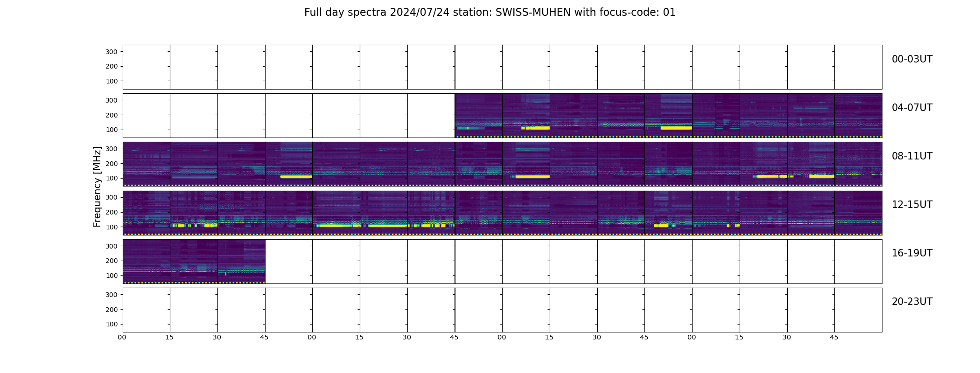This screenshot has width=980, height=373.
Task: Click the 100 tick of the 04-07UT row
Action: pyautogui.click(x=112, y=130)
